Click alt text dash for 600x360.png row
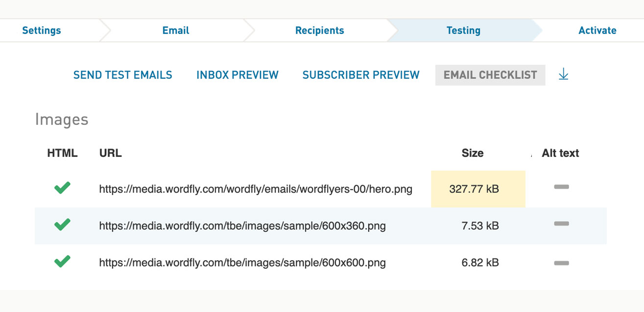Screen dimensions: 644x312 [561, 224]
